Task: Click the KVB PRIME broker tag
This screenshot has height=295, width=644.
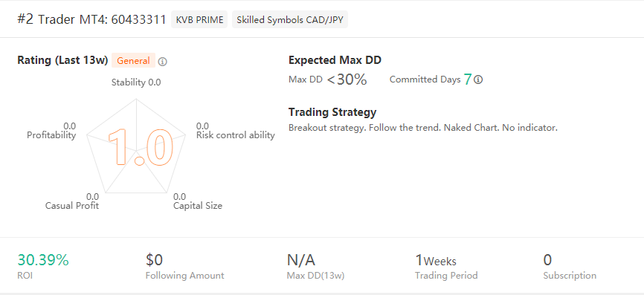Action: tap(199, 20)
